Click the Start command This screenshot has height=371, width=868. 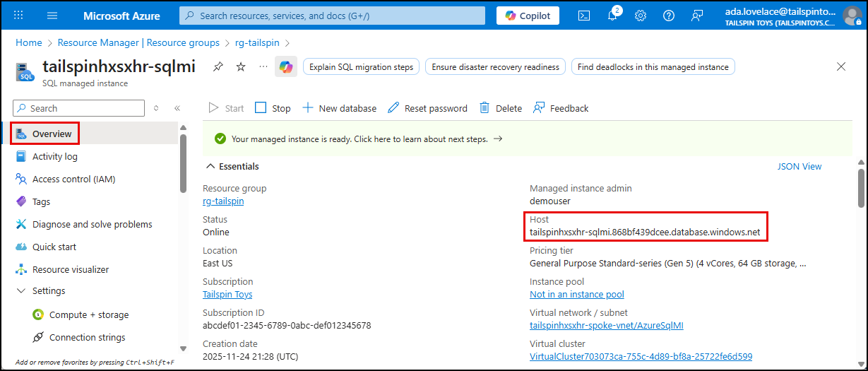tap(226, 108)
